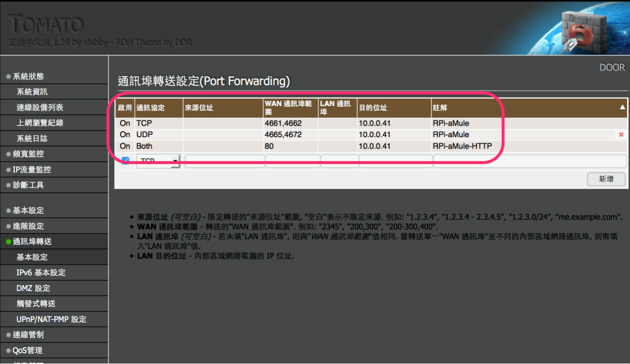The width and height of the screenshot is (630, 364).
Task: Click the 4661,4662 port cell
Action: [x=291, y=123]
